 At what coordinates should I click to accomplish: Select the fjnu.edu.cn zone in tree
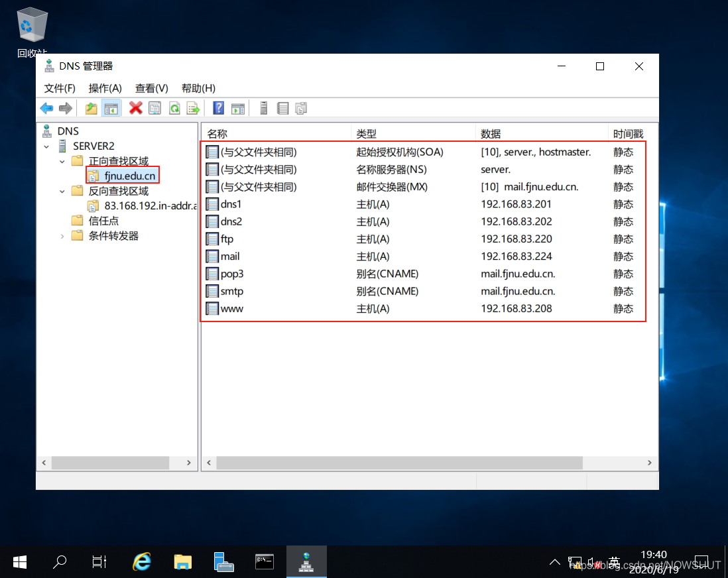pyautogui.click(x=130, y=176)
